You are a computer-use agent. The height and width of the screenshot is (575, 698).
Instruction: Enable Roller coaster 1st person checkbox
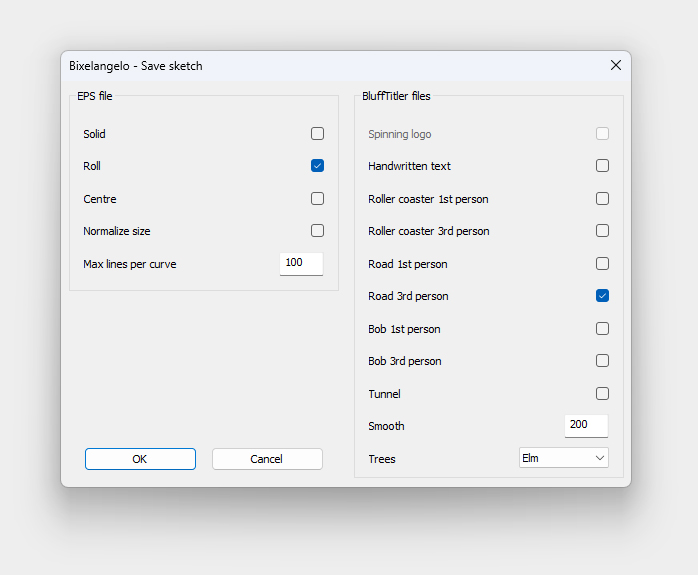(602, 198)
